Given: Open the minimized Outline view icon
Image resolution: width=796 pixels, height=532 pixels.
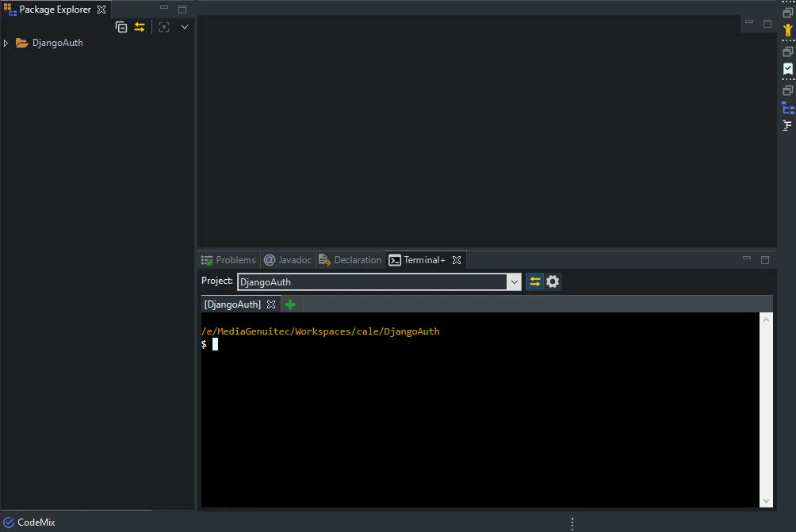Looking at the screenshot, I should 787,125.
